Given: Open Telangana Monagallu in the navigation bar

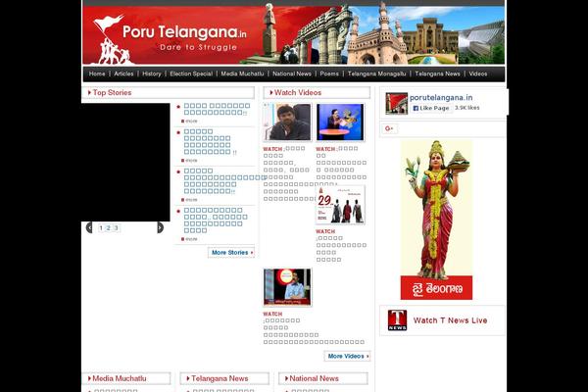Looking at the screenshot, I should 376,73.
